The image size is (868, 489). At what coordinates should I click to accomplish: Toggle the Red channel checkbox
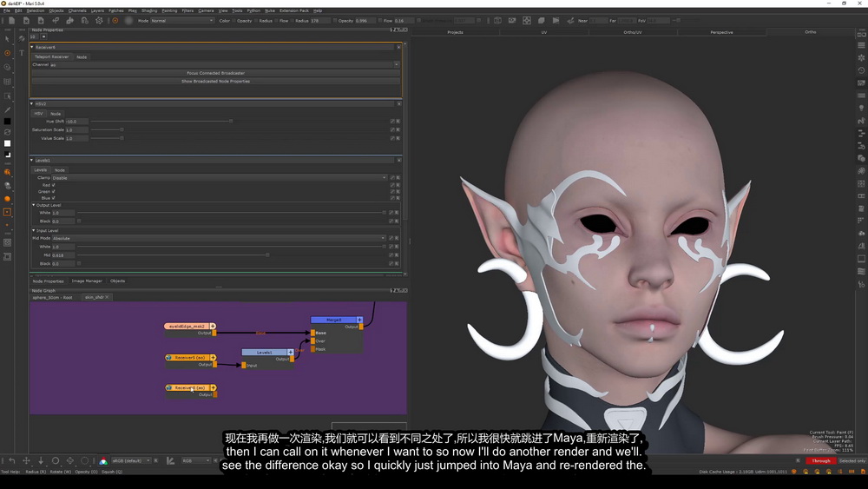click(x=53, y=185)
